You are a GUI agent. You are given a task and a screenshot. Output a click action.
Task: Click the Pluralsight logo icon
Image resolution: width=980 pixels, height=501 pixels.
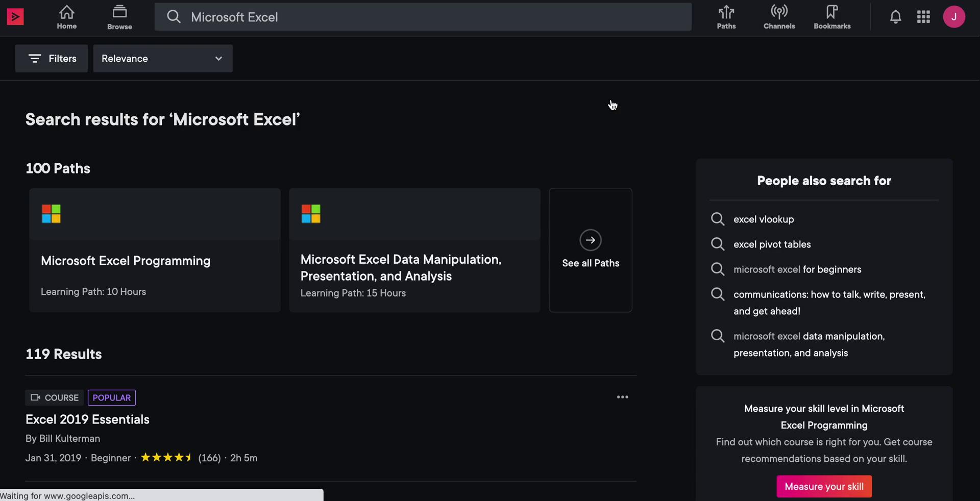coord(15,17)
